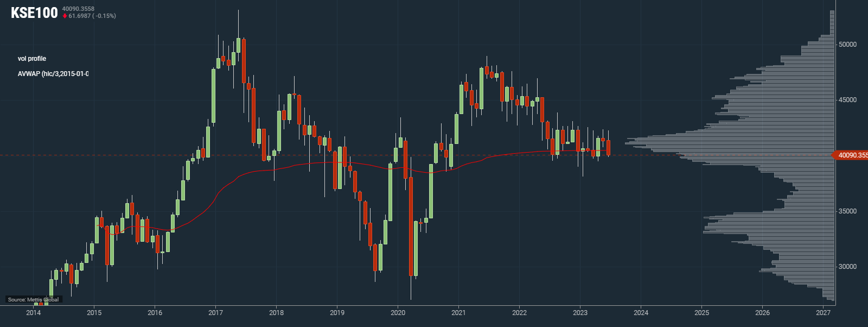This screenshot has height=327, width=868.
Task: Click the index value 40090.3558 beside the title
Action: pyautogui.click(x=78, y=9)
